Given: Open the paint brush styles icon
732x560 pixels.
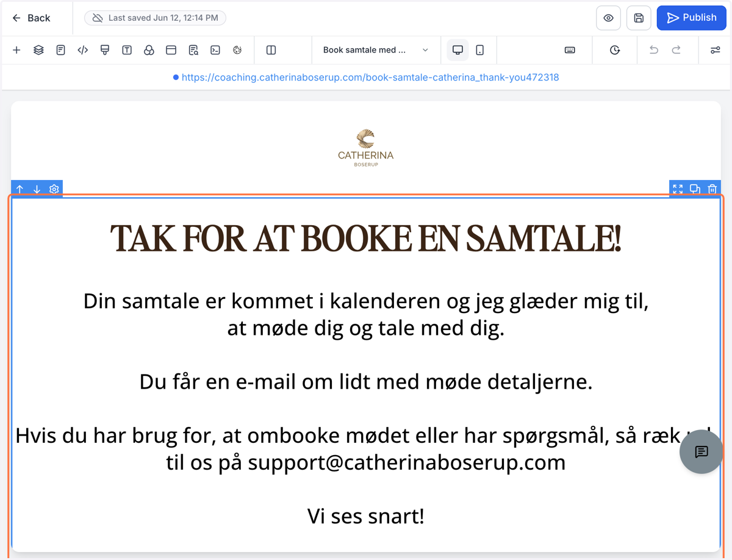Looking at the screenshot, I should (105, 50).
